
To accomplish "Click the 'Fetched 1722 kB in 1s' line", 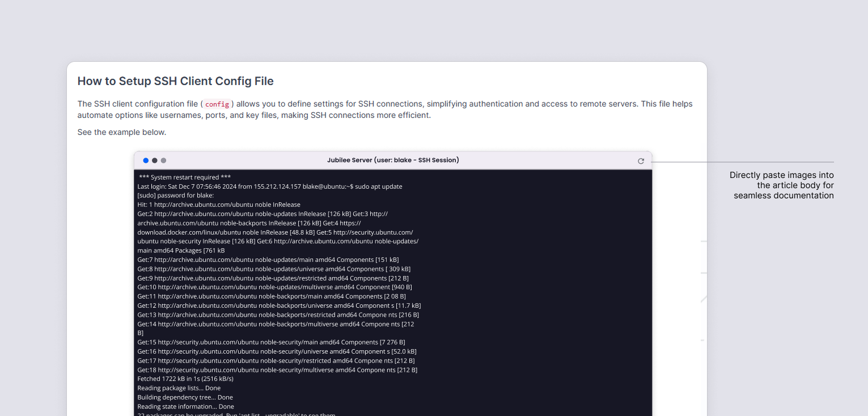I will (x=185, y=379).
